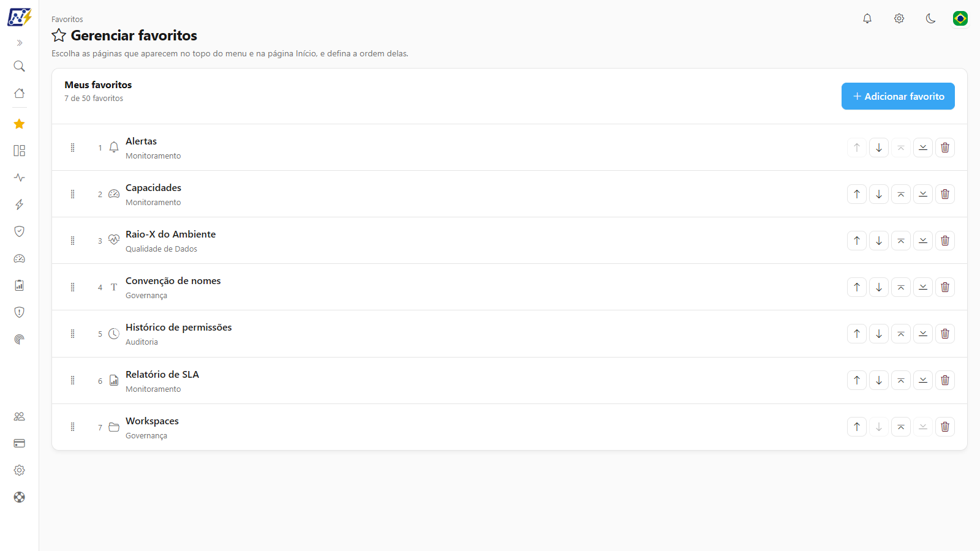
Task: Open help lifebuoy icon in sidebar
Action: click(20, 497)
